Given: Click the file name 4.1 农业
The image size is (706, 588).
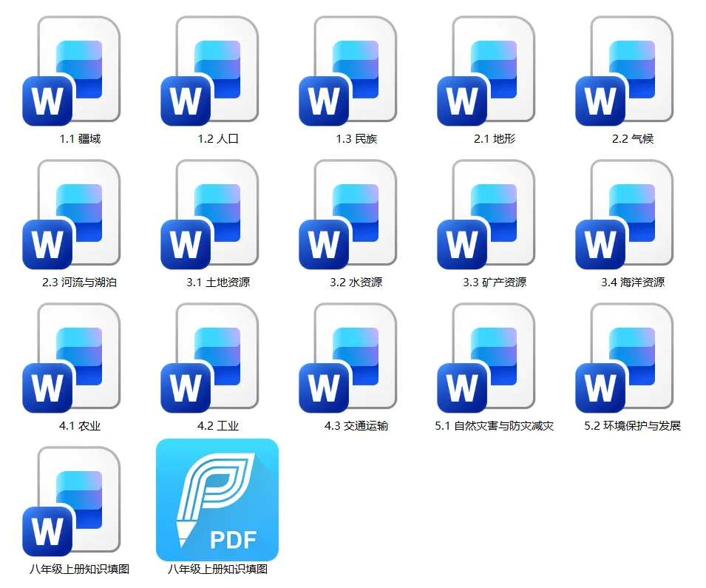Looking at the screenshot, I should click(x=80, y=426).
